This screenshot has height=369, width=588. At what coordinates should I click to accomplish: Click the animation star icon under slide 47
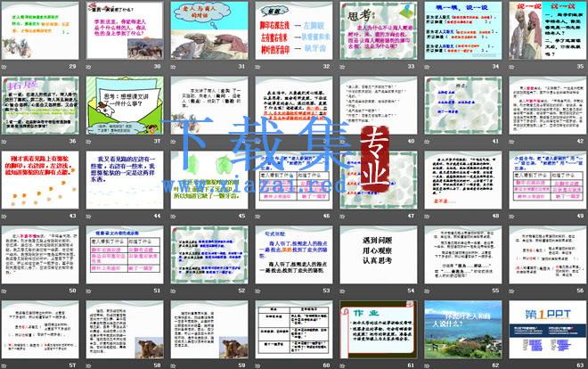pyautogui.click(x=342, y=216)
